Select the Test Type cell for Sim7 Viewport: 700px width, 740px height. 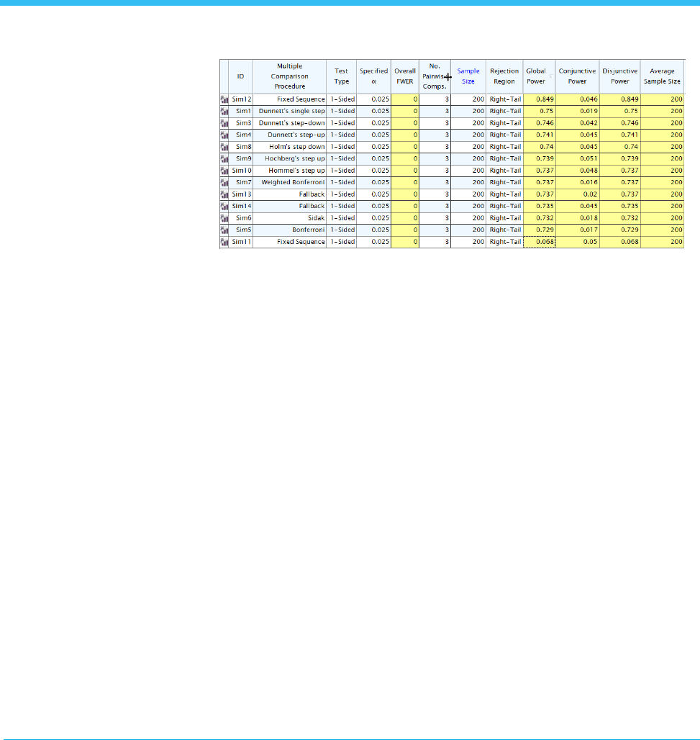[342, 183]
